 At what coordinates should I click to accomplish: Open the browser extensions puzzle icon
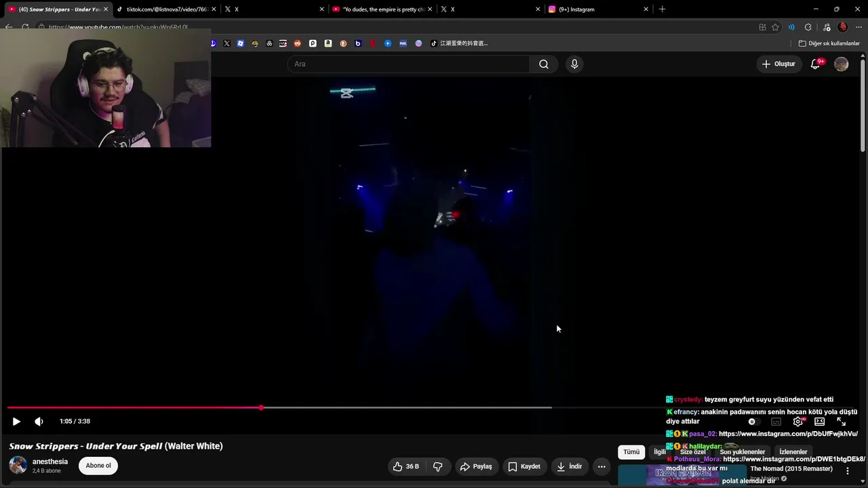point(808,27)
